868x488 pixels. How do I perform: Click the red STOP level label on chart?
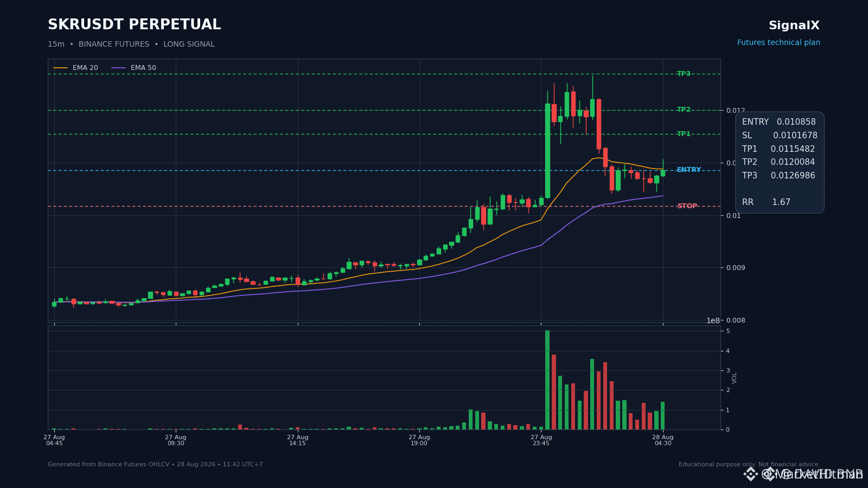(687, 206)
